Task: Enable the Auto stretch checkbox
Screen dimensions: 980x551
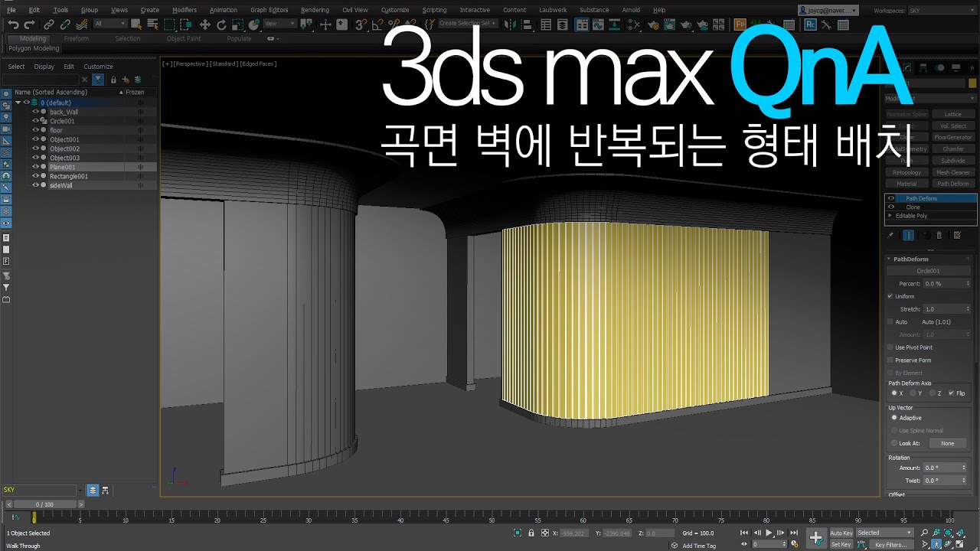Action: click(890, 322)
